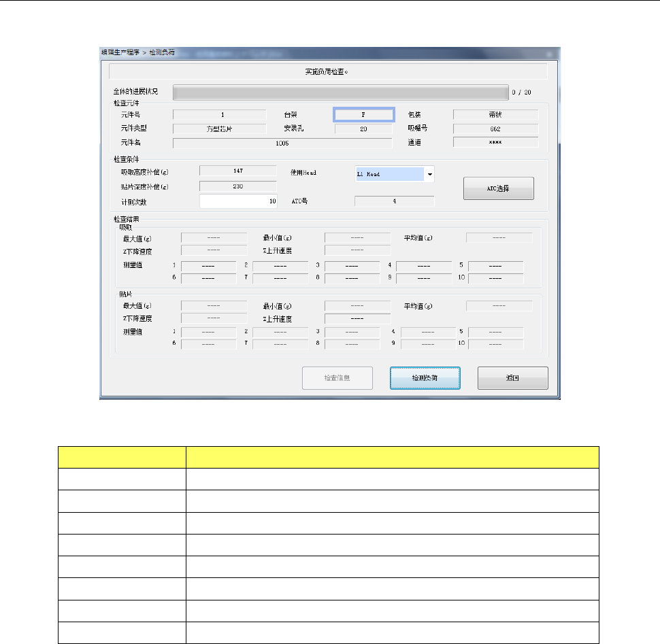
Task: Click 贴片 测量值 field number 2
Action: tap(280, 333)
